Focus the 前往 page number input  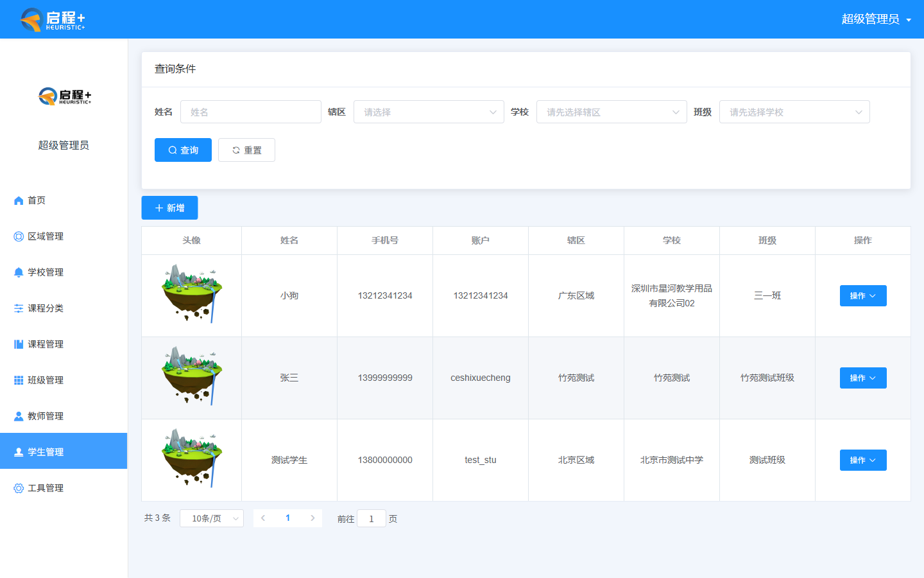pos(372,518)
